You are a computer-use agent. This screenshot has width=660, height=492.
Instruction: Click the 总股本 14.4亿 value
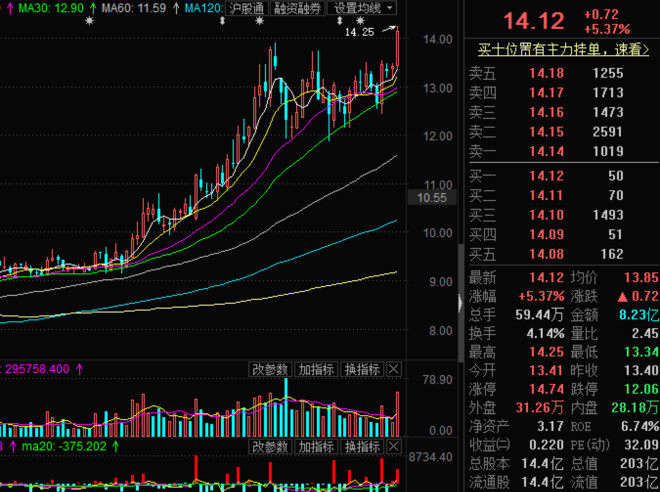[x=542, y=463]
